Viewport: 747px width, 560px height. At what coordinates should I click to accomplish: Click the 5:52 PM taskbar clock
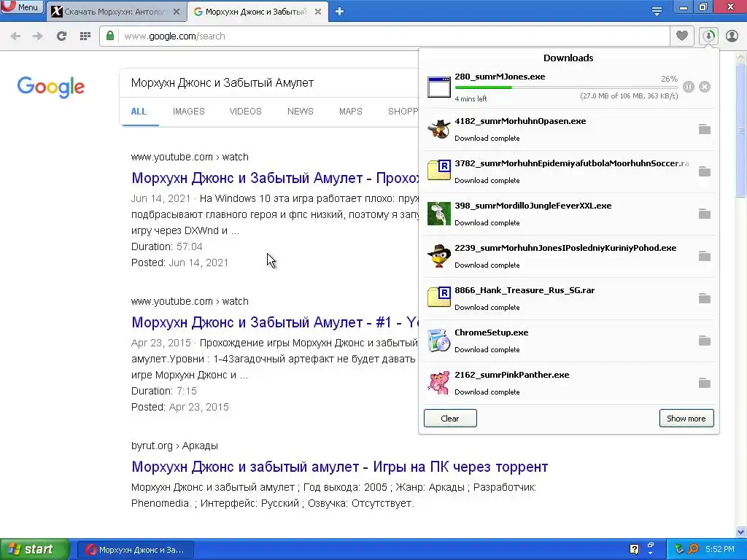click(x=720, y=550)
